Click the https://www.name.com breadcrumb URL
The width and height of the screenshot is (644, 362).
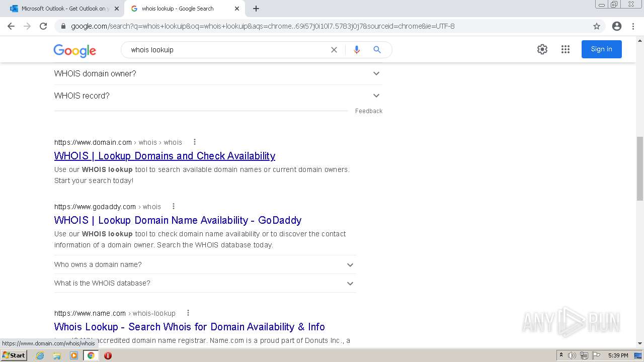(x=90, y=313)
